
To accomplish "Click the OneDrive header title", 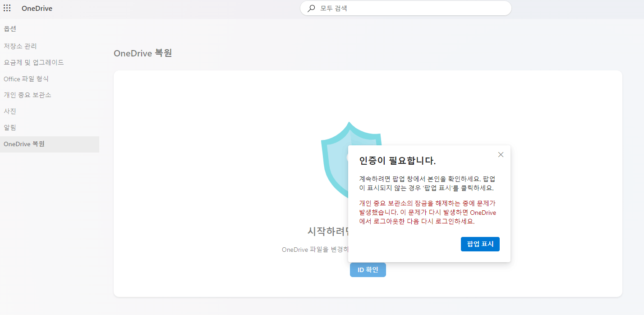I will [37, 9].
